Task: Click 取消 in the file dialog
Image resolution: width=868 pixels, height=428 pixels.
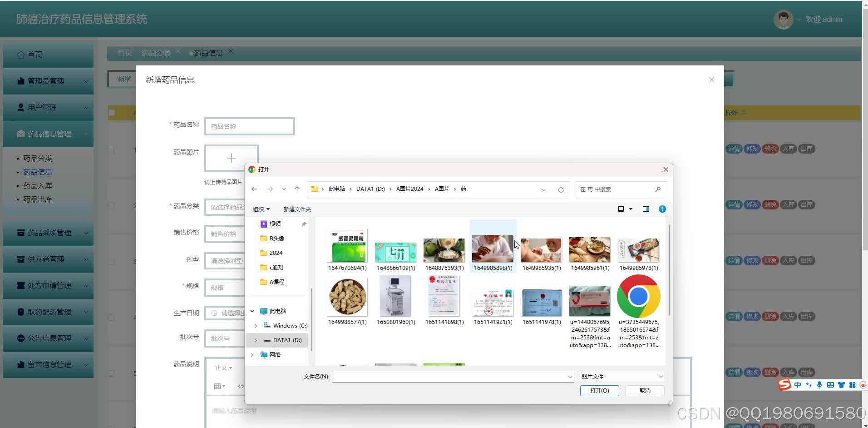Action: click(x=645, y=391)
